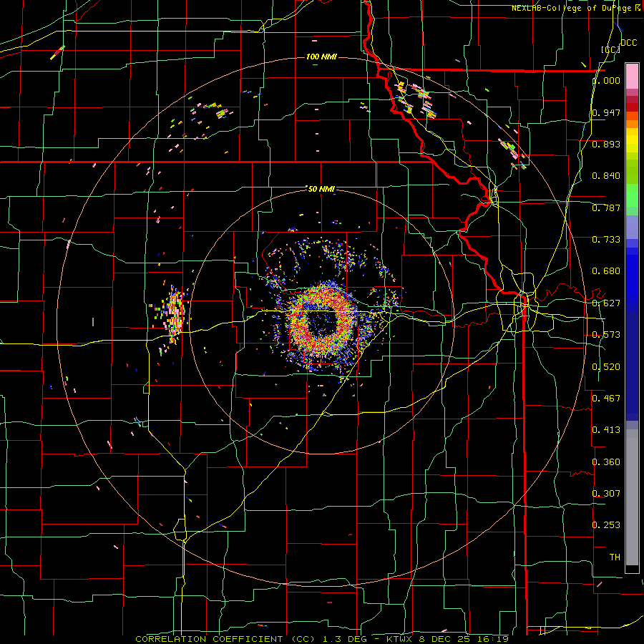Click the 0.840 value on the scale
Viewport: 644px width, 644px height.
coord(606,176)
